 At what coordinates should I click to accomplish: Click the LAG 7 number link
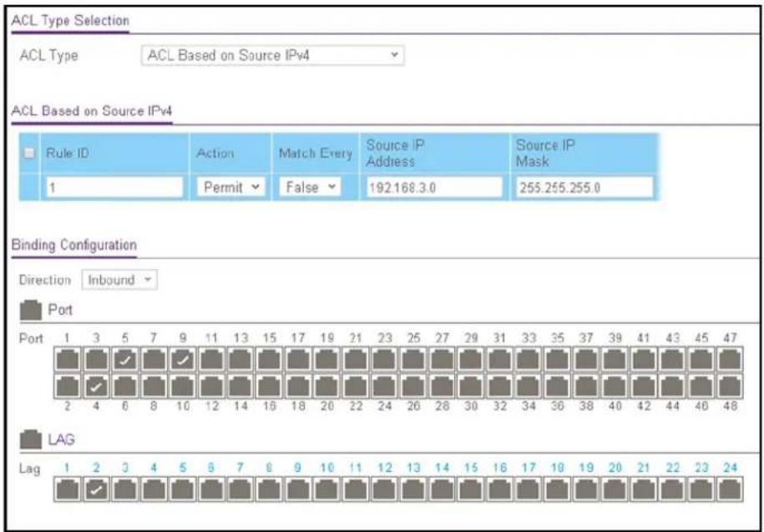point(240,468)
